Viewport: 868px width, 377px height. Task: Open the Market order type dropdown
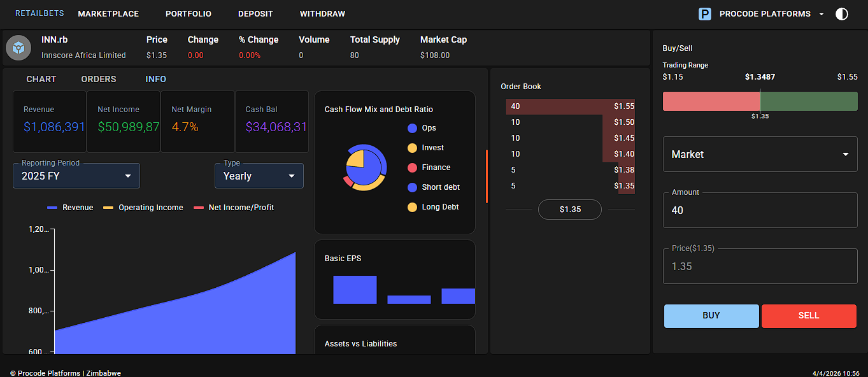click(x=760, y=154)
